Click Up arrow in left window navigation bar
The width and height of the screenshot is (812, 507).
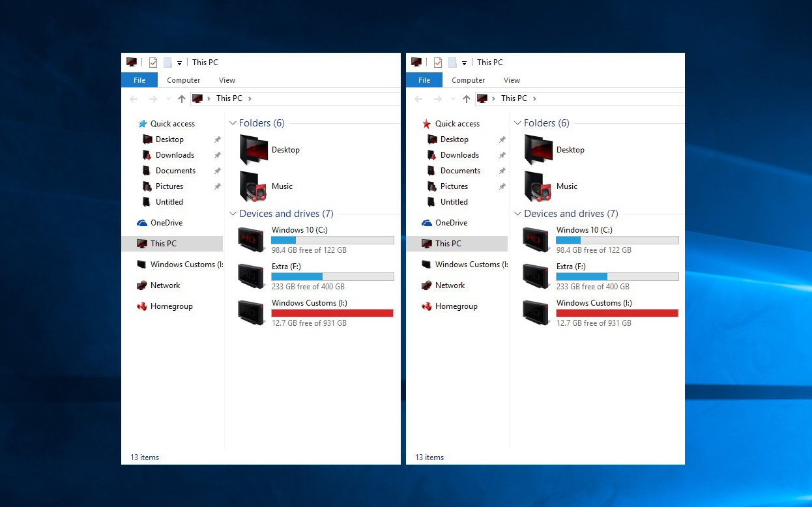(182, 99)
